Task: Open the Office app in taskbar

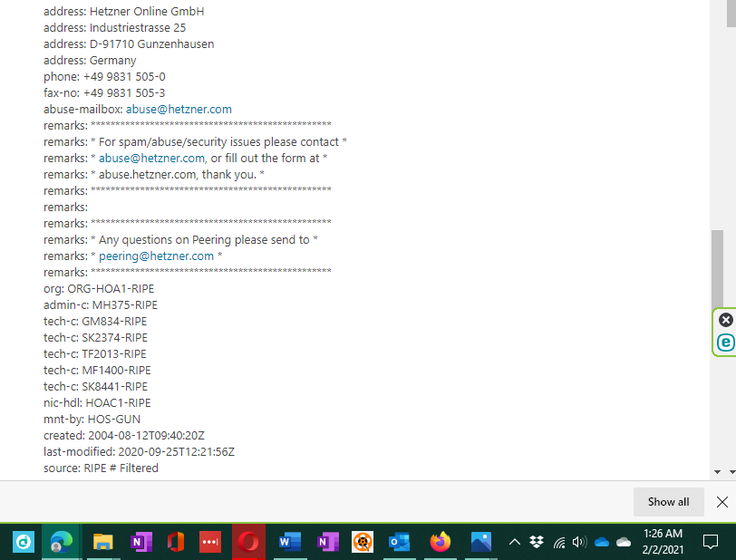Action: pos(176,542)
